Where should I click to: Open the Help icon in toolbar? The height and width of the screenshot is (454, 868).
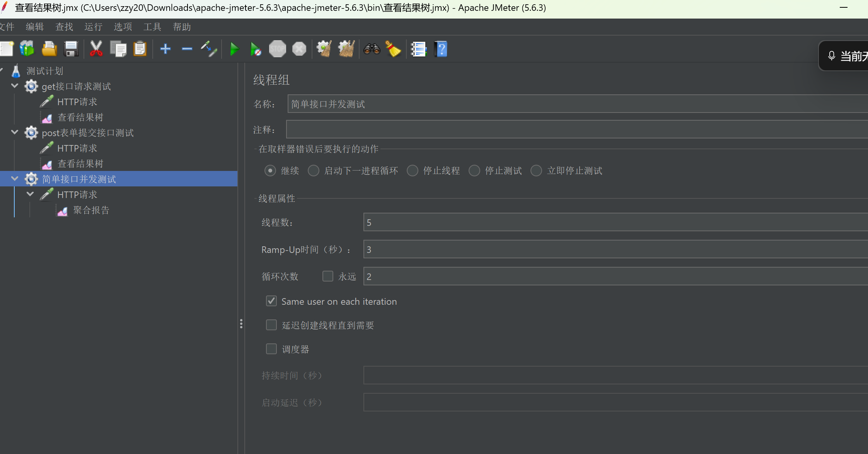click(441, 48)
